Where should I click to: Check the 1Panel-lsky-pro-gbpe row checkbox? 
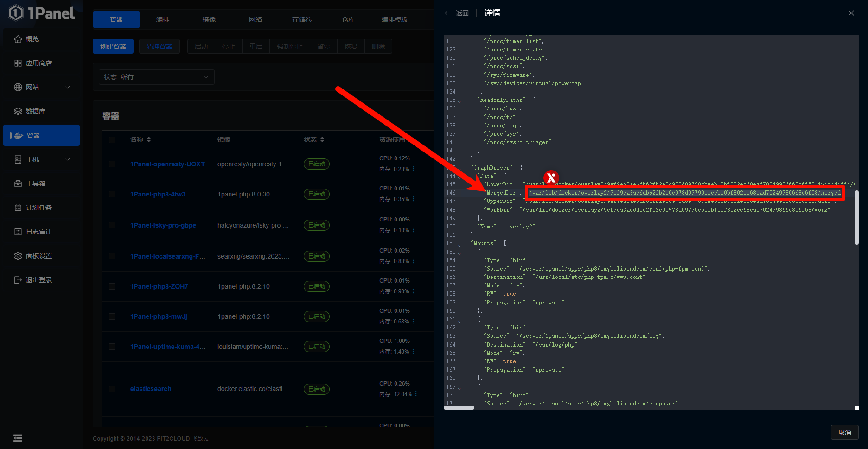[112, 225]
